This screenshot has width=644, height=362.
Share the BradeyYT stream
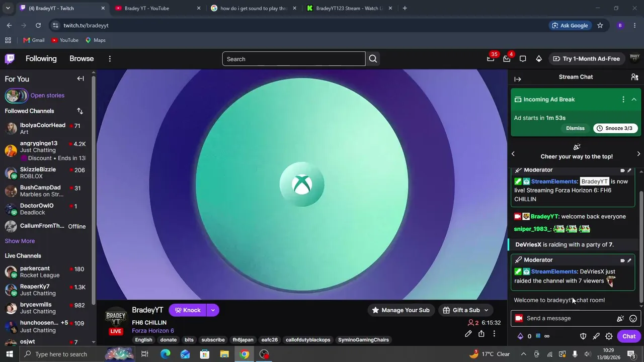click(x=481, y=334)
